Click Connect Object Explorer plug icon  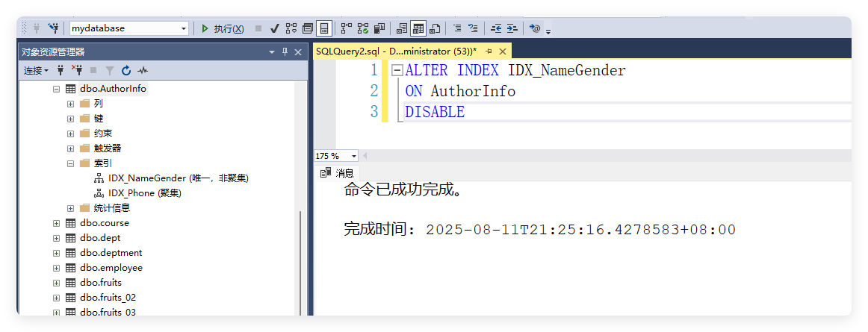(x=61, y=70)
